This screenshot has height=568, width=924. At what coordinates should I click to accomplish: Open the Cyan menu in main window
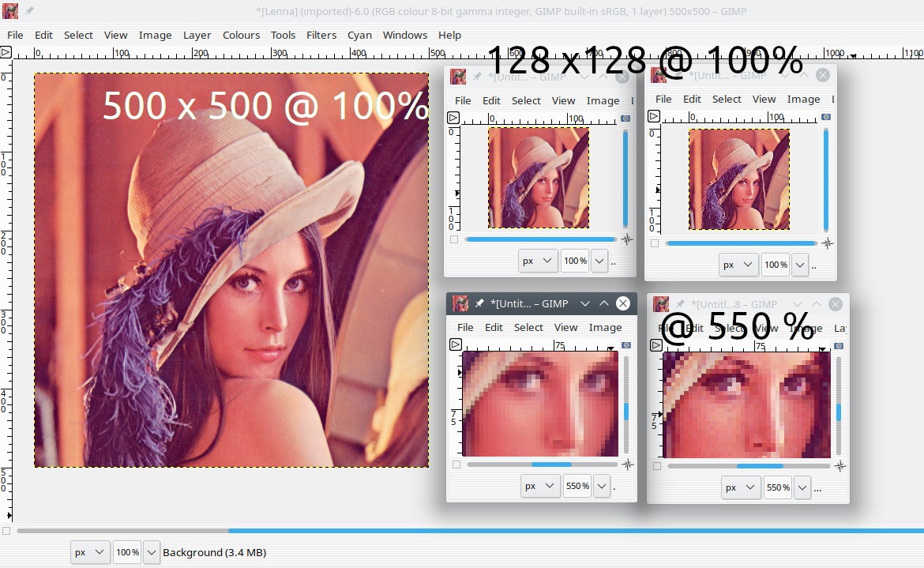[x=359, y=36]
